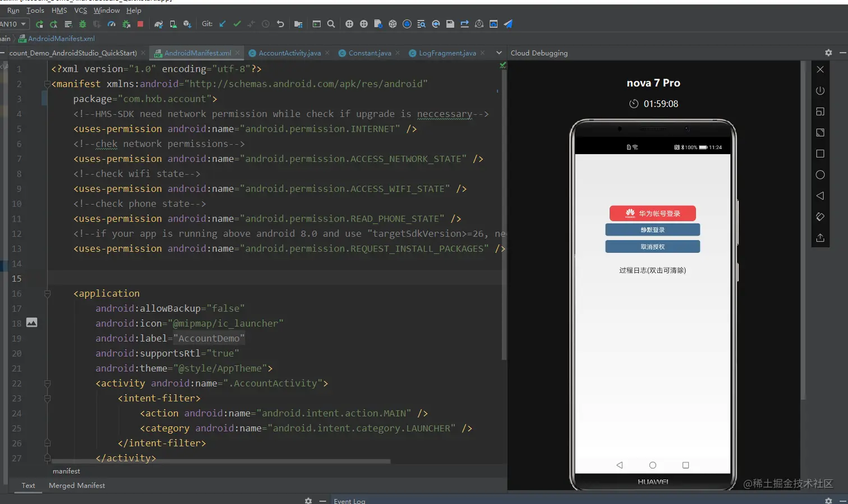Viewport: 848px width, 504px height.
Task: Switch to the LogFragment.java tab
Action: [x=447, y=53]
